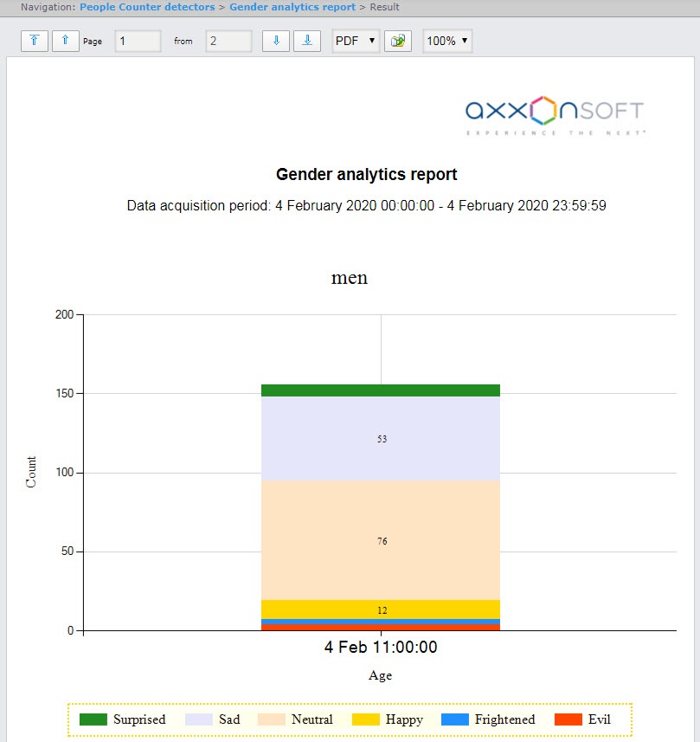The height and width of the screenshot is (742, 700).
Task: Open the PDF export format dropdown
Action: [x=356, y=41]
